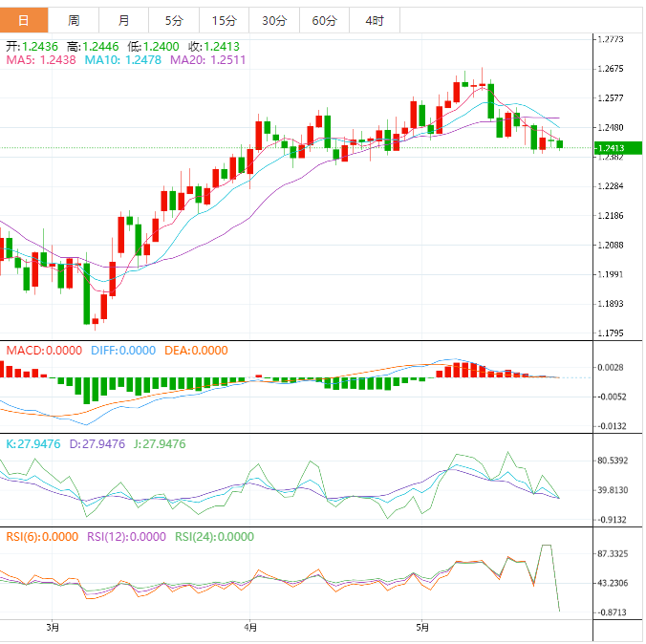Show the 60分 timeframe chart
Viewport: 646px width, 644px height.
(324, 20)
